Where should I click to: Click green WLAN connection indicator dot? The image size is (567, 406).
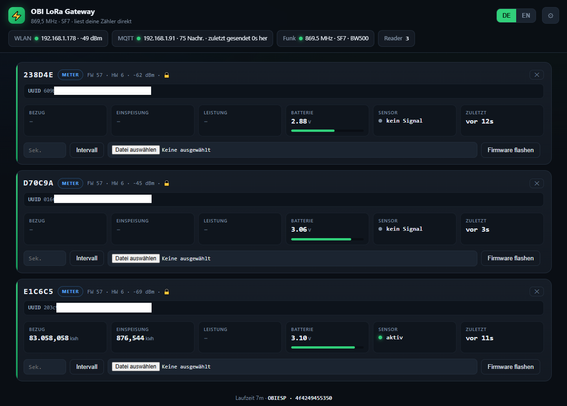click(36, 38)
